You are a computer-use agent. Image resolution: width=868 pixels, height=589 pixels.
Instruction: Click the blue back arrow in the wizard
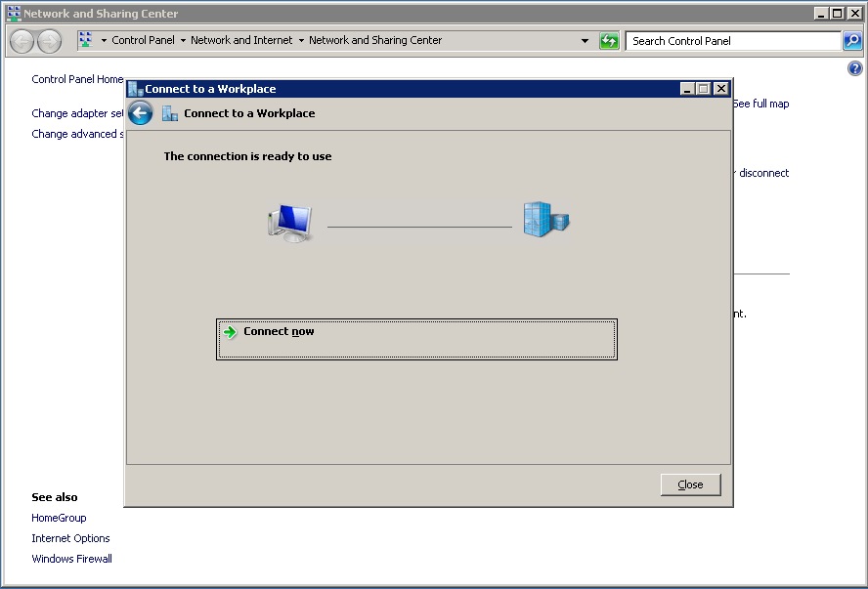(141, 113)
